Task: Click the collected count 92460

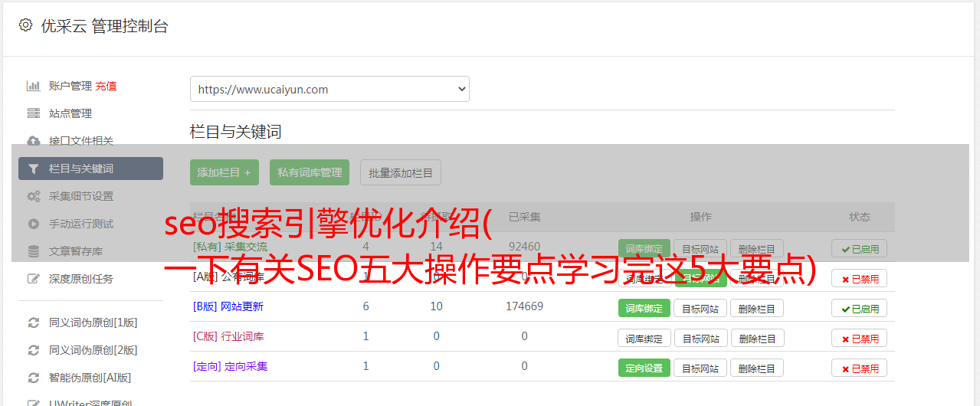Action: point(524,247)
